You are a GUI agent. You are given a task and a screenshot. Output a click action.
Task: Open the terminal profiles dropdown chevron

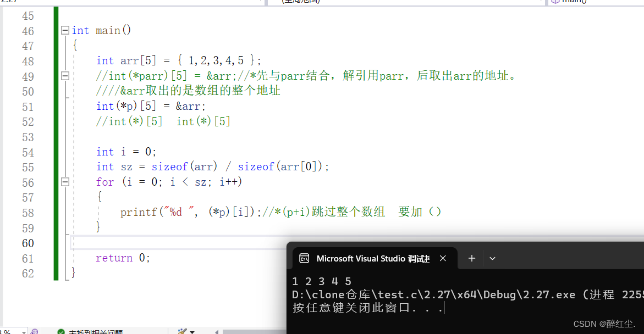click(x=492, y=259)
